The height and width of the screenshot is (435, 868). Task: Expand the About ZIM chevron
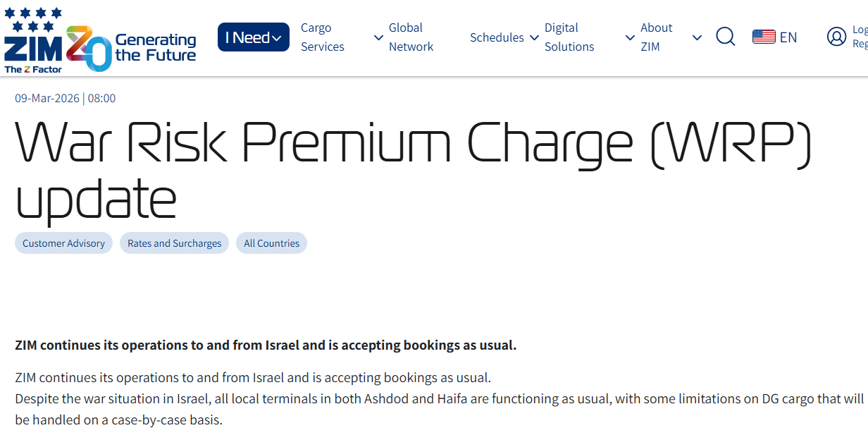click(x=697, y=38)
